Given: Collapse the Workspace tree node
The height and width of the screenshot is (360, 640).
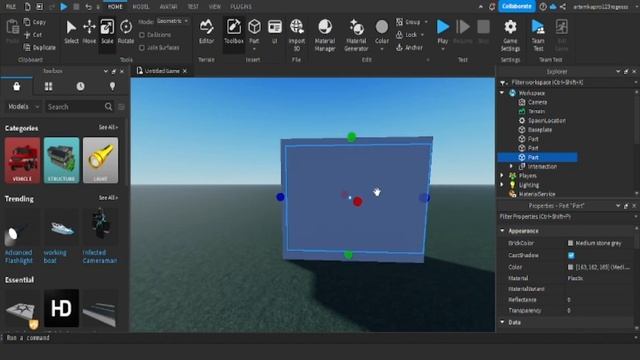Looking at the screenshot, I should 502,93.
